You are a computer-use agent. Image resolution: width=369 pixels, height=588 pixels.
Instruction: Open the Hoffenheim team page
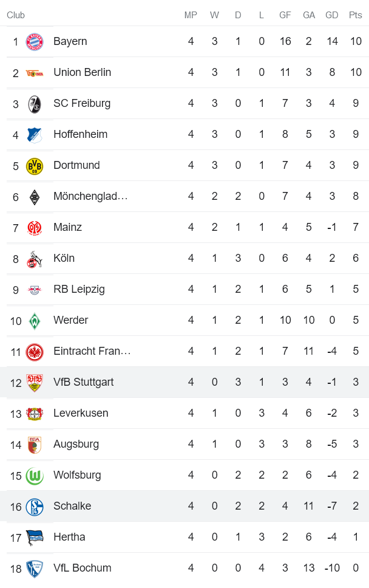[x=80, y=134]
